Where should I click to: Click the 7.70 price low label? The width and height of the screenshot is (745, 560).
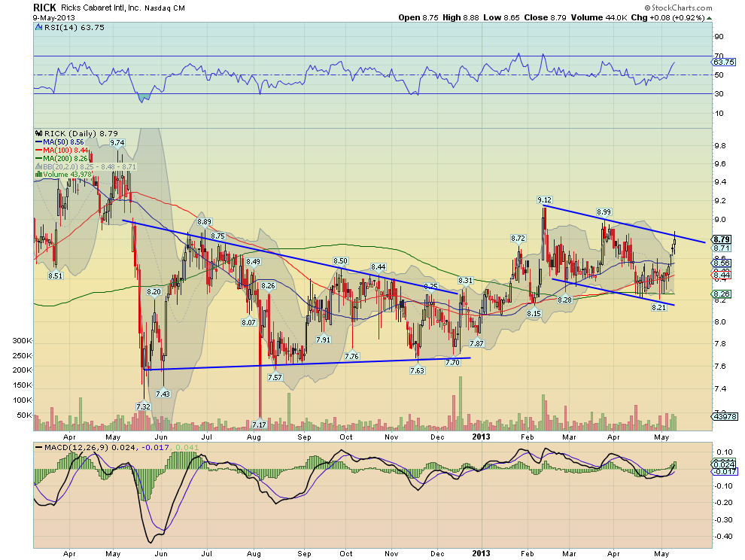click(452, 362)
